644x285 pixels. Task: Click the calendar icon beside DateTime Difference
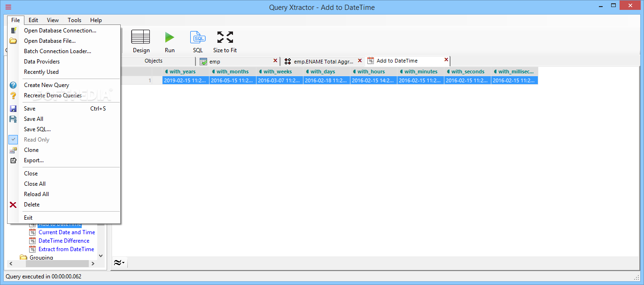[x=32, y=241]
